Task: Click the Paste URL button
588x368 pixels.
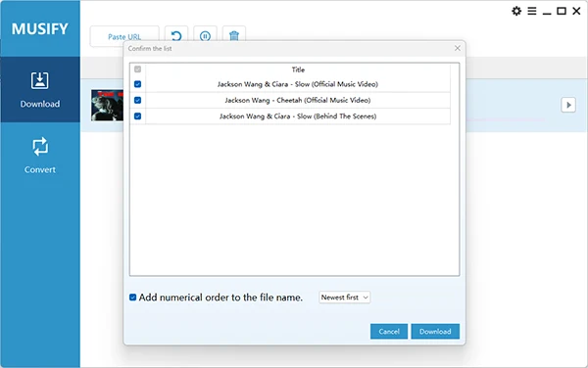Action: [124, 36]
